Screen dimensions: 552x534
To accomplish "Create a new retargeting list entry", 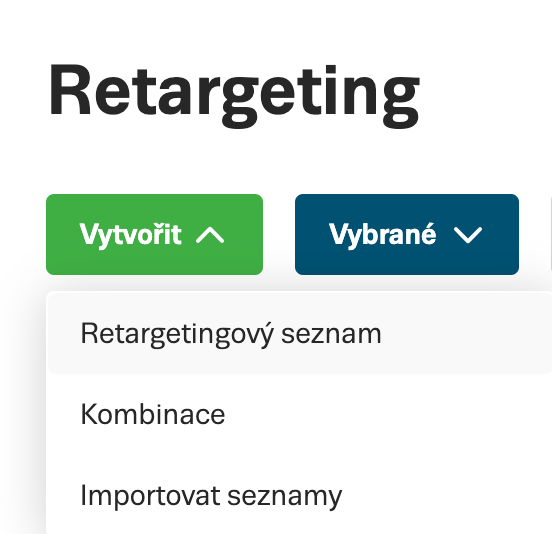I will tap(300, 334).
